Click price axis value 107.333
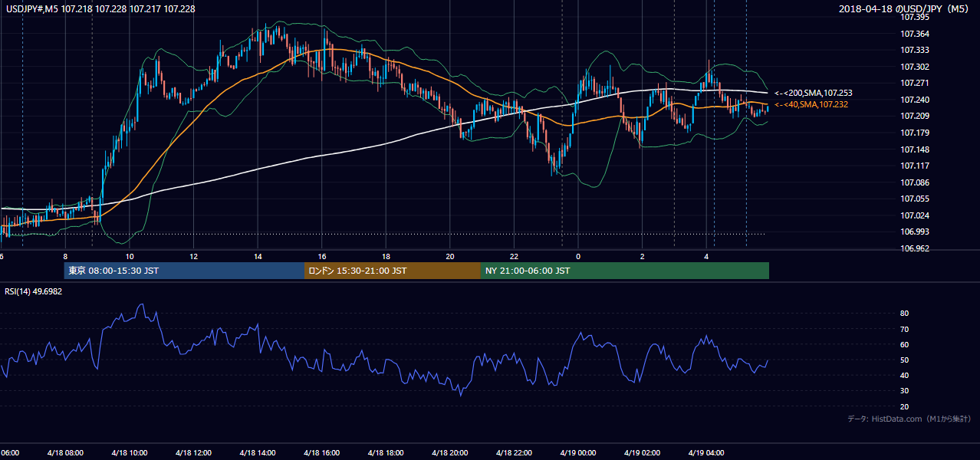The height and width of the screenshot is (460, 980). pyautogui.click(x=915, y=50)
